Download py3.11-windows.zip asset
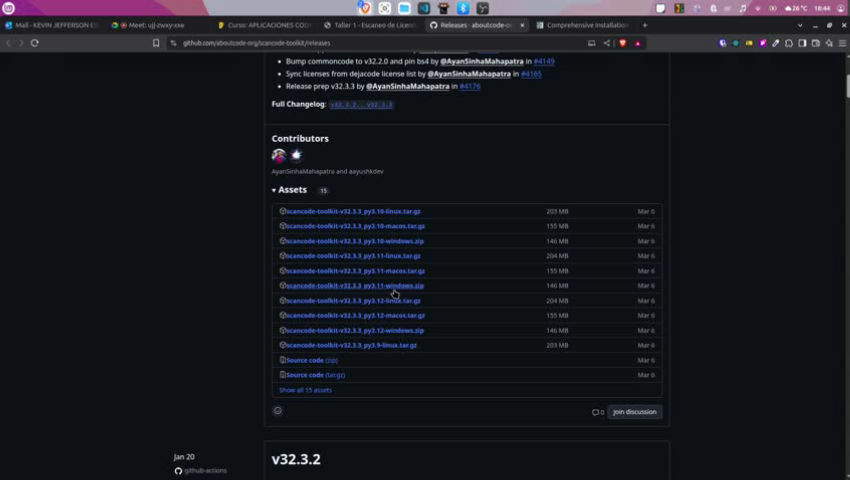 pyautogui.click(x=355, y=286)
